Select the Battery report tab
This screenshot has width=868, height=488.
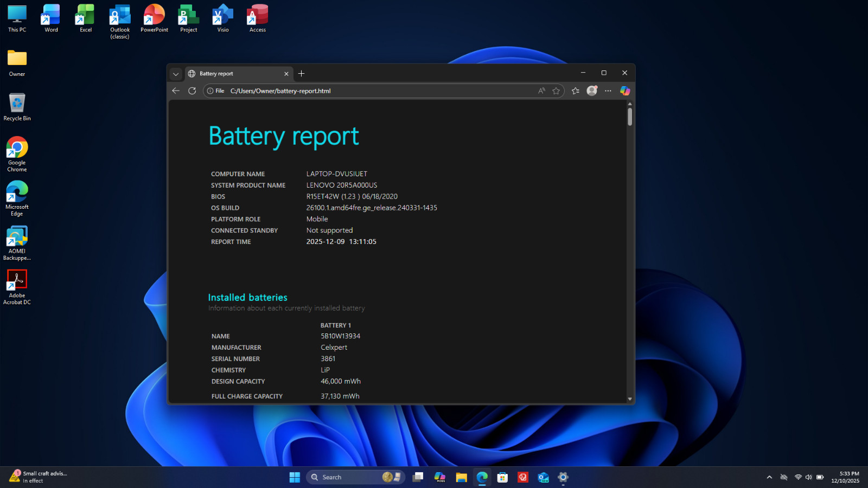coord(239,74)
